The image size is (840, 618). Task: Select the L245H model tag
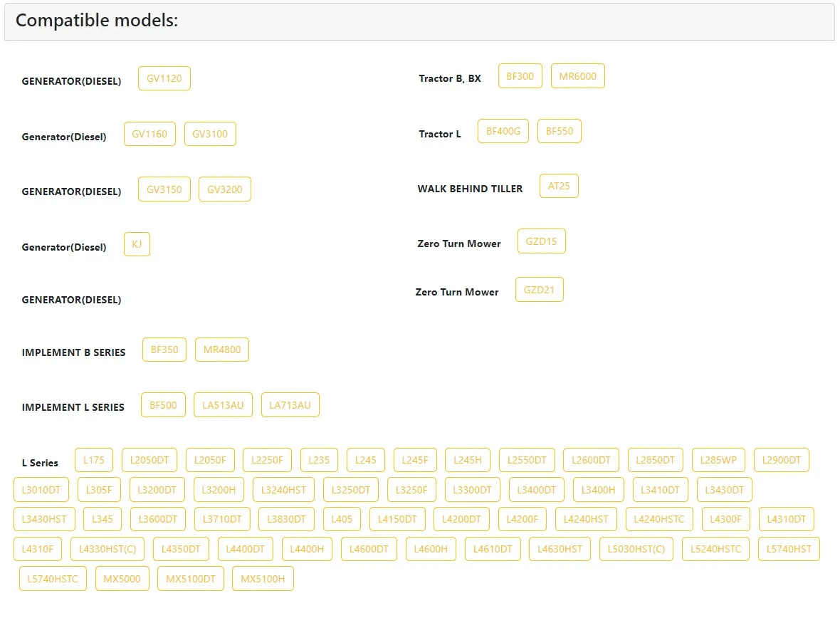pos(468,460)
